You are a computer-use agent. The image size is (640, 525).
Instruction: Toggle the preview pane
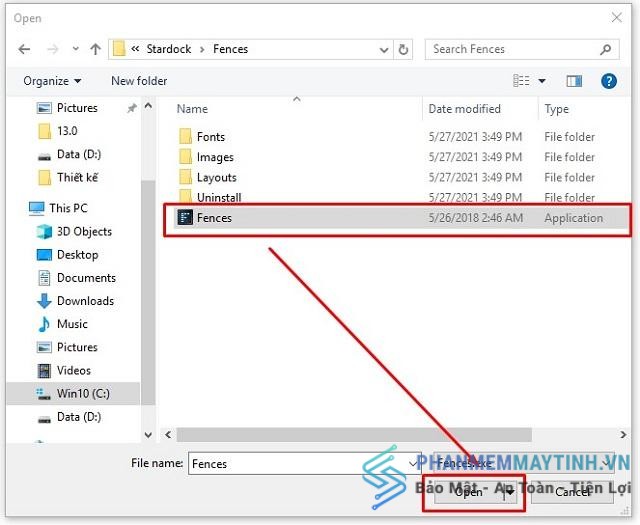(574, 81)
